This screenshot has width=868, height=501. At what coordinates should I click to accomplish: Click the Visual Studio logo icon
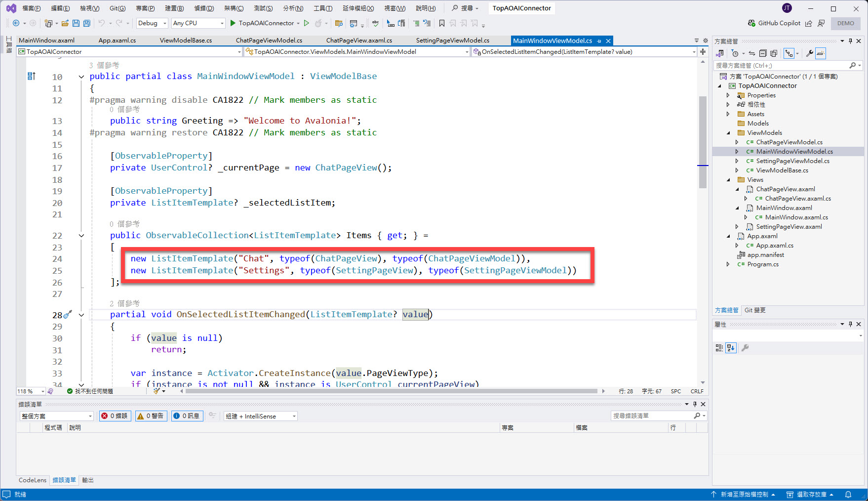[11, 8]
